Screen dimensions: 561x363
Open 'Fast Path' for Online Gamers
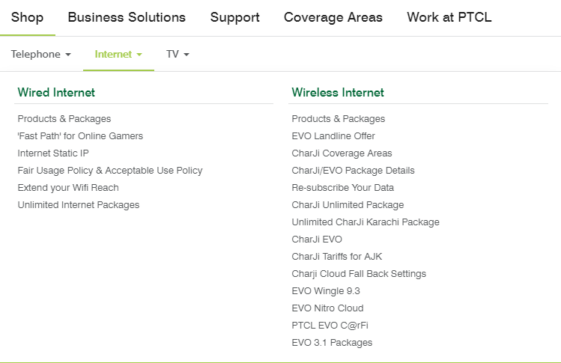80,136
